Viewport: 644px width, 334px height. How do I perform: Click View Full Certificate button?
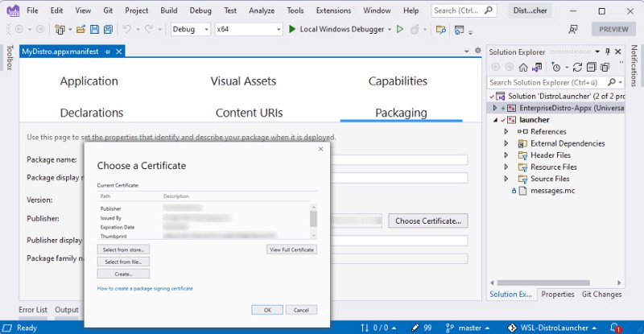(x=291, y=249)
